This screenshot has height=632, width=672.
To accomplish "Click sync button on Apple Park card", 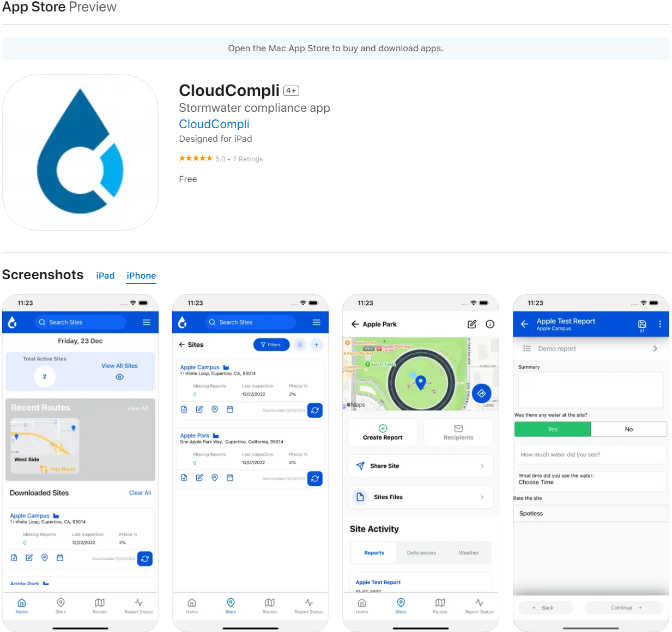I will point(315,478).
